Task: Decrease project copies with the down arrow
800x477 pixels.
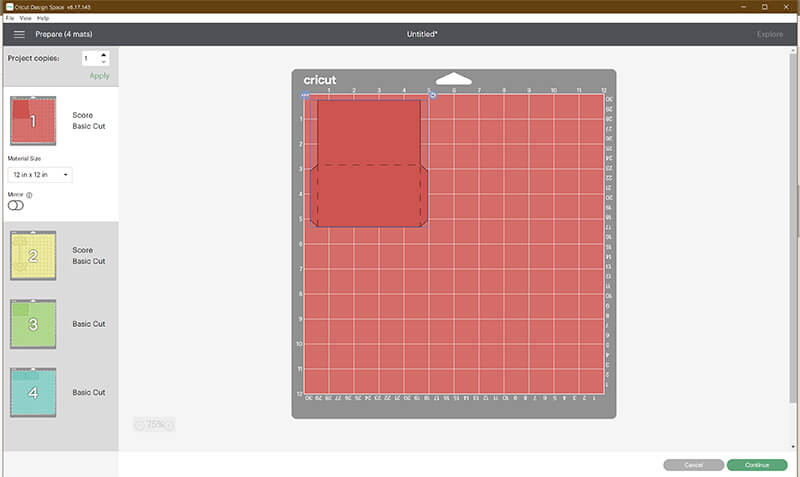Action: point(104,62)
